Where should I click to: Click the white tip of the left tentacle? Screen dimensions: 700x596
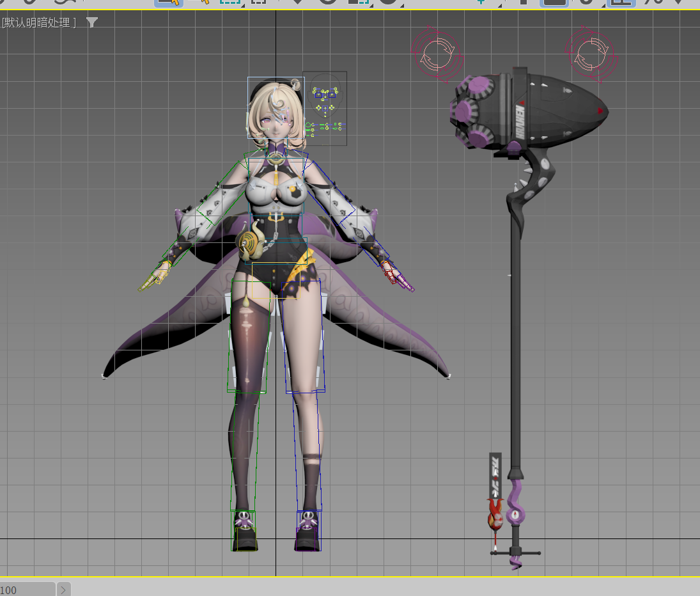point(104,377)
